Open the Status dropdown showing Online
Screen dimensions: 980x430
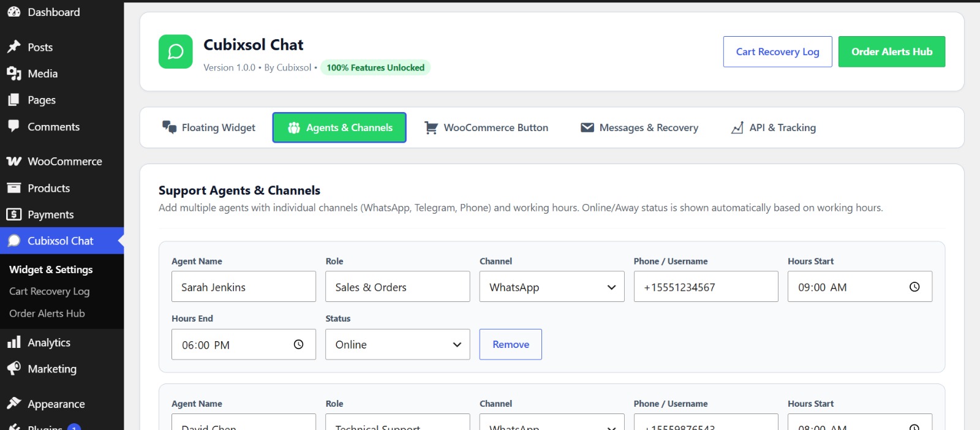[x=398, y=344]
